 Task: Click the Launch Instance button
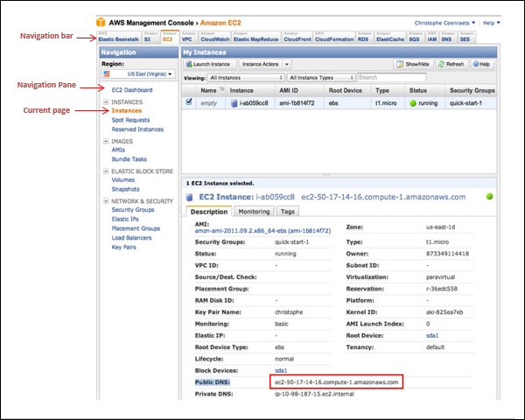click(209, 64)
